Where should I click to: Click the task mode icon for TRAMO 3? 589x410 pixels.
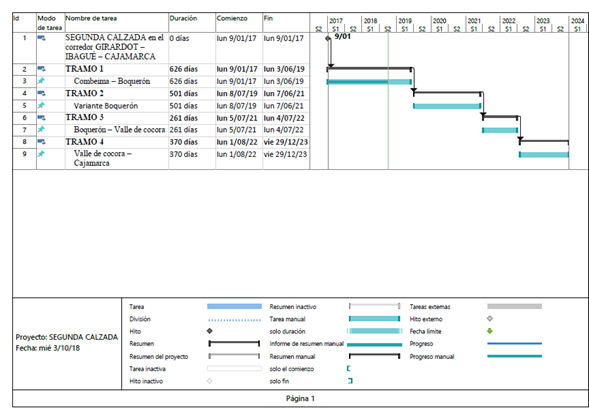41,118
